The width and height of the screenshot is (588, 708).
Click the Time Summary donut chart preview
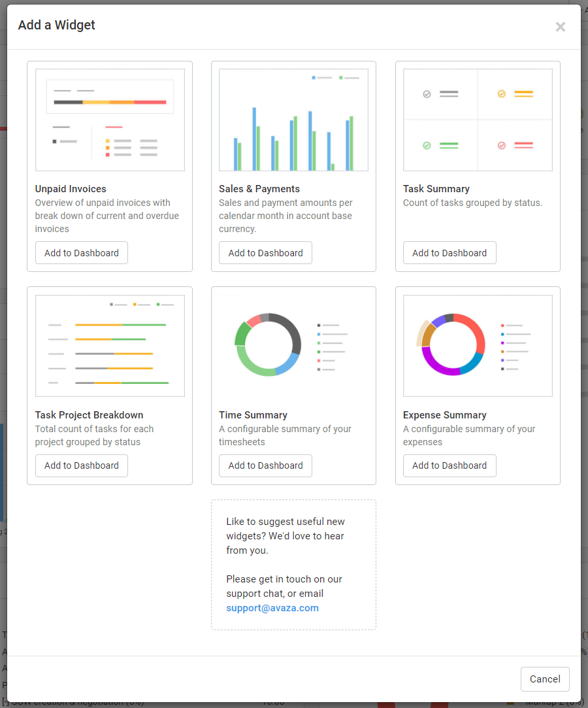click(x=293, y=345)
